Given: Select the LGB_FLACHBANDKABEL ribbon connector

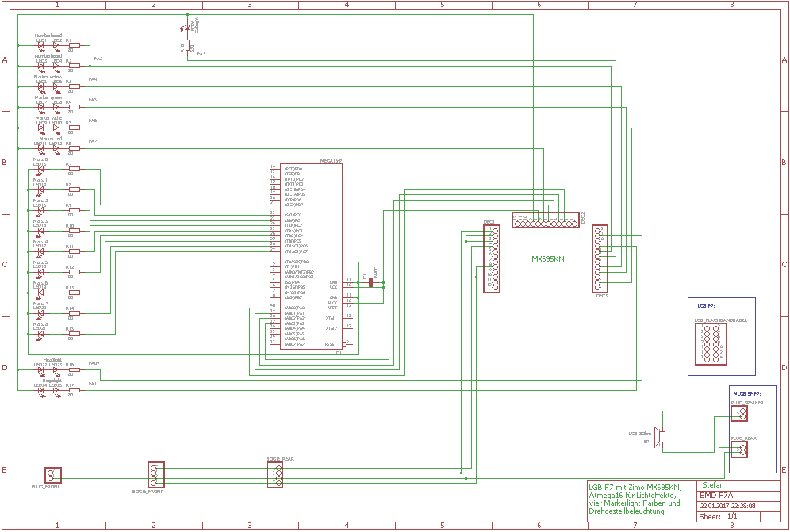Looking at the screenshot, I should pyautogui.click(x=711, y=345).
